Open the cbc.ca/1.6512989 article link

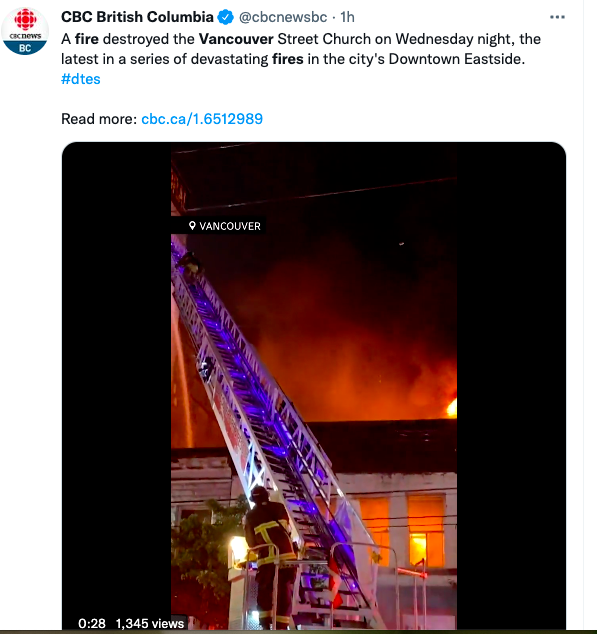(202, 119)
